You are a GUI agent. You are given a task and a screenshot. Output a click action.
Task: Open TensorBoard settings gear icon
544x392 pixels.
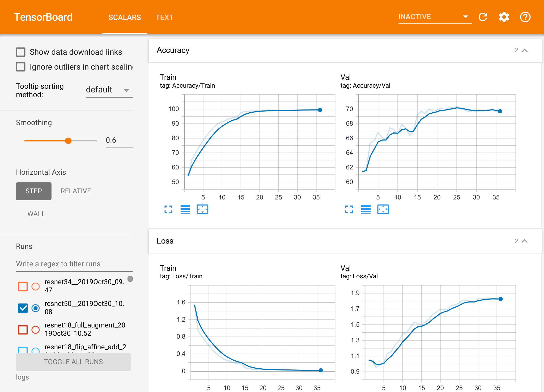pos(504,17)
